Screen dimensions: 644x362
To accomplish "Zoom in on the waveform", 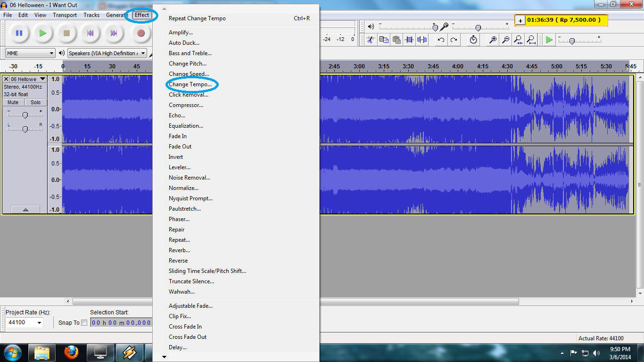I will (x=493, y=40).
